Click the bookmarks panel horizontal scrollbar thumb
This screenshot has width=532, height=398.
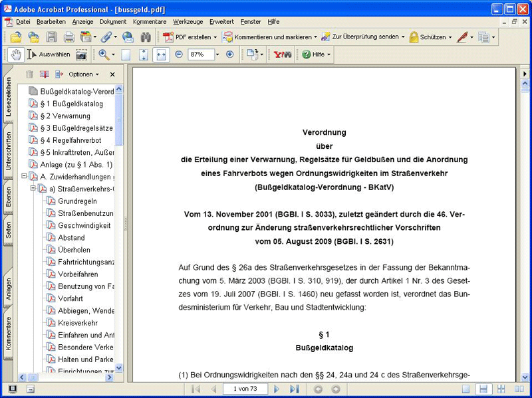33,377
